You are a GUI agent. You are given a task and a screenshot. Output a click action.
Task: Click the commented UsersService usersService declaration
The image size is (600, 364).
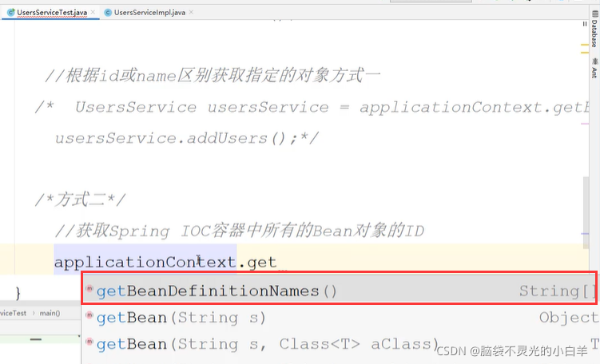pyautogui.click(x=312, y=107)
